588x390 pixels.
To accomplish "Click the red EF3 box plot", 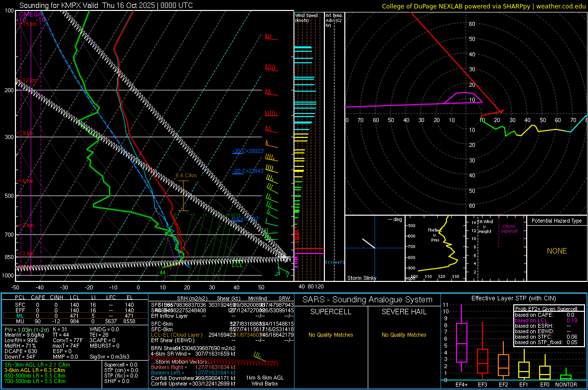I will tap(482, 360).
